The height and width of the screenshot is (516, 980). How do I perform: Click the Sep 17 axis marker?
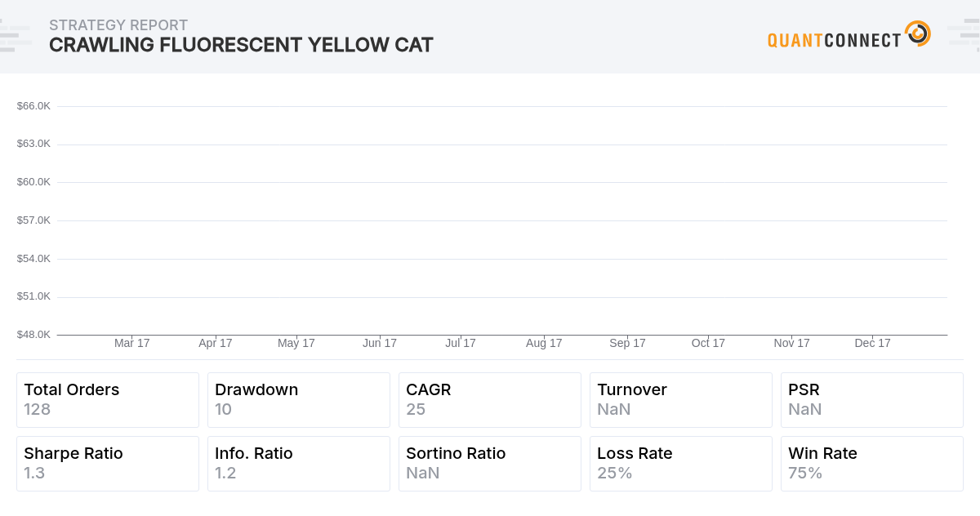click(627, 343)
